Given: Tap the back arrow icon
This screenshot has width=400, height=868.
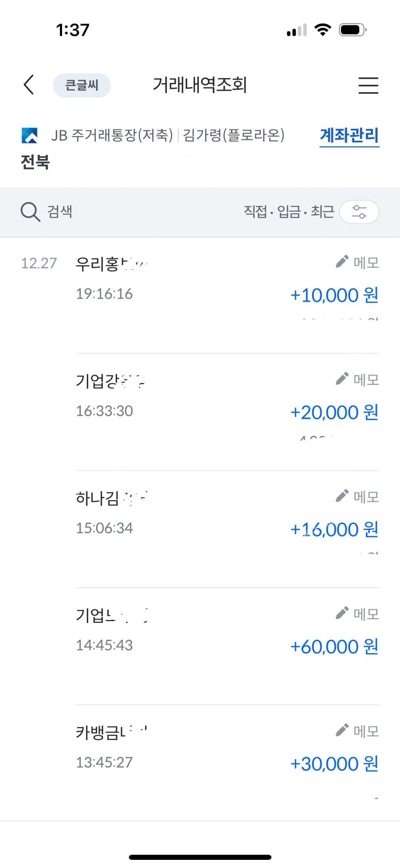Looking at the screenshot, I should pyautogui.click(x=29, y=85).
